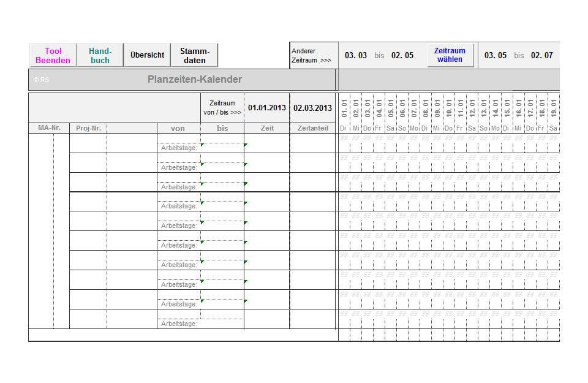Click the 06.01 calendar date header
This screenshot has height=383, width=588.
pyautogui.click(x=402, y=108)
